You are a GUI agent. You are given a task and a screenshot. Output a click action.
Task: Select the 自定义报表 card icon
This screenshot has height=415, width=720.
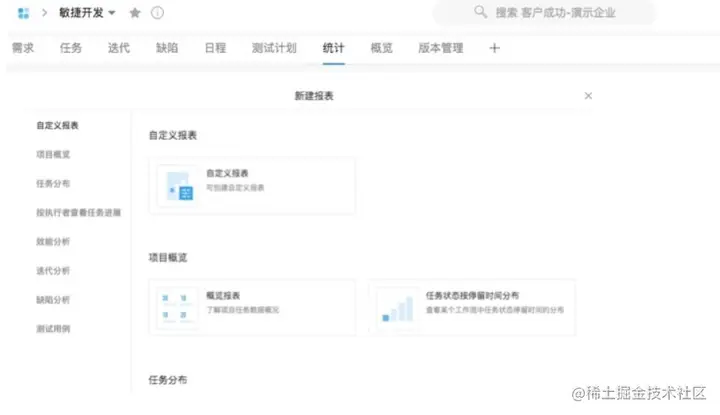coord(179,186)
